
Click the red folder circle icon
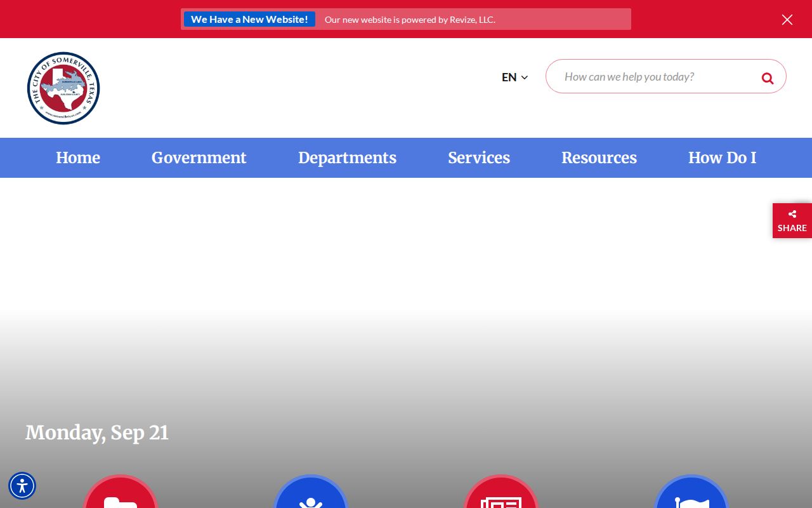[121, 491]
